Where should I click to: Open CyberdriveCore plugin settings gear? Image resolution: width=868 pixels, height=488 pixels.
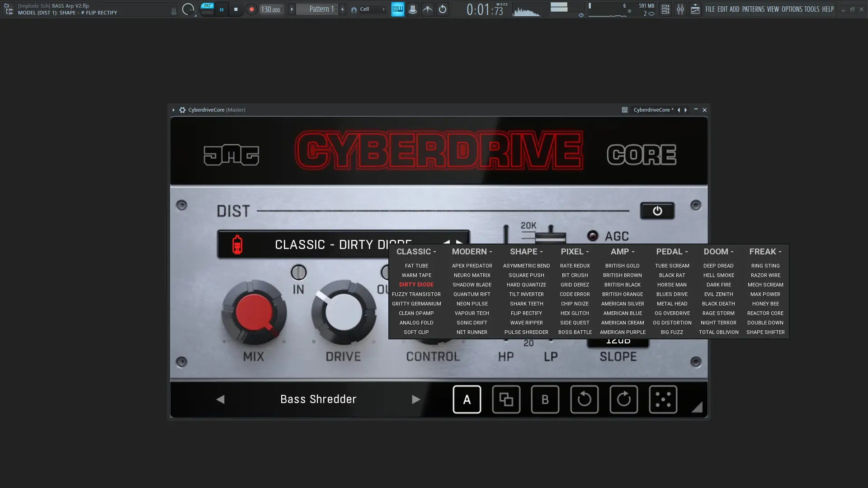[182, 110]
